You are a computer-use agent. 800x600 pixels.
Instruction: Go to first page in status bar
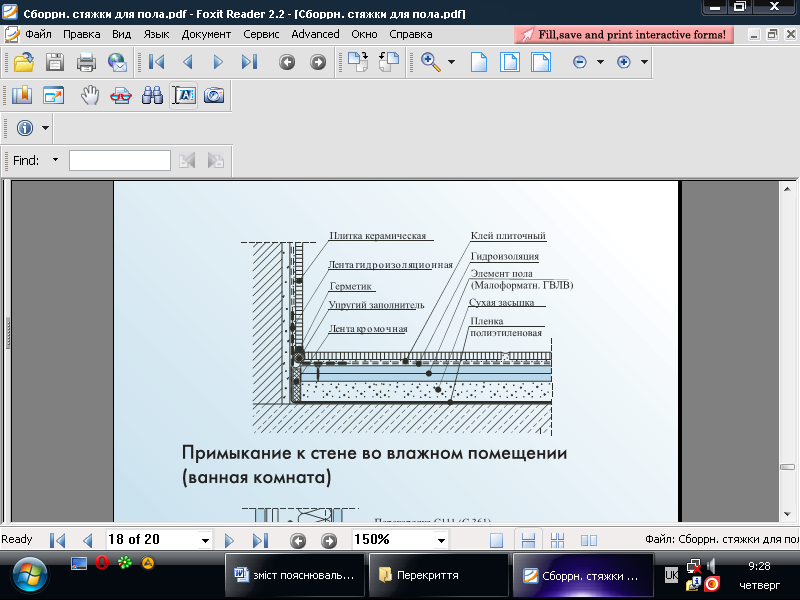(57, 540)
